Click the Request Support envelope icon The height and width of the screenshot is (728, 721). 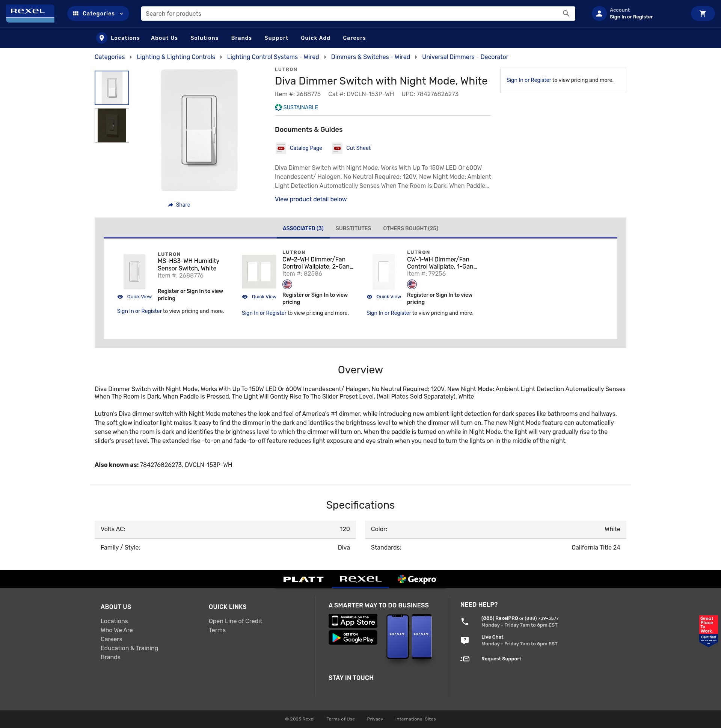[465, 659]
